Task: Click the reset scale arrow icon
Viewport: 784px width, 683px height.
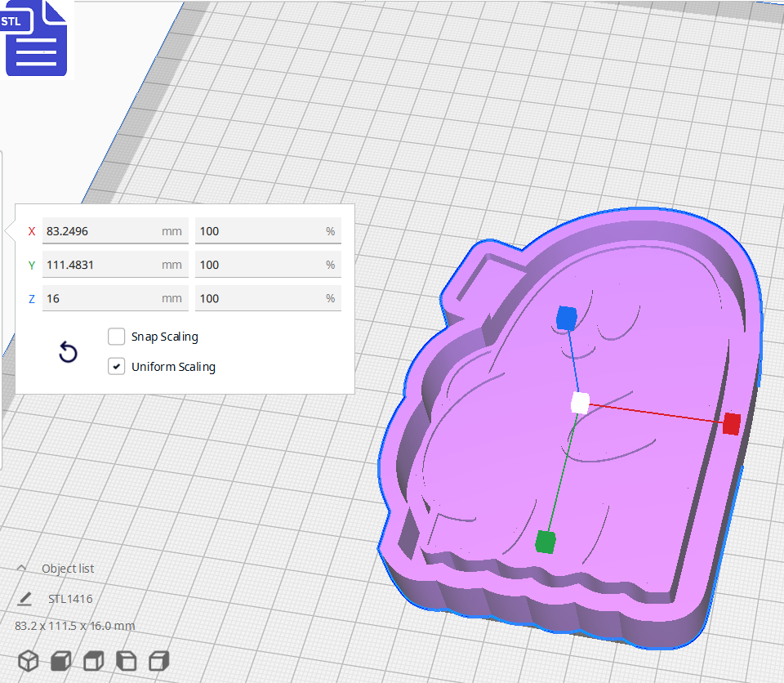Action: (69, 353)
